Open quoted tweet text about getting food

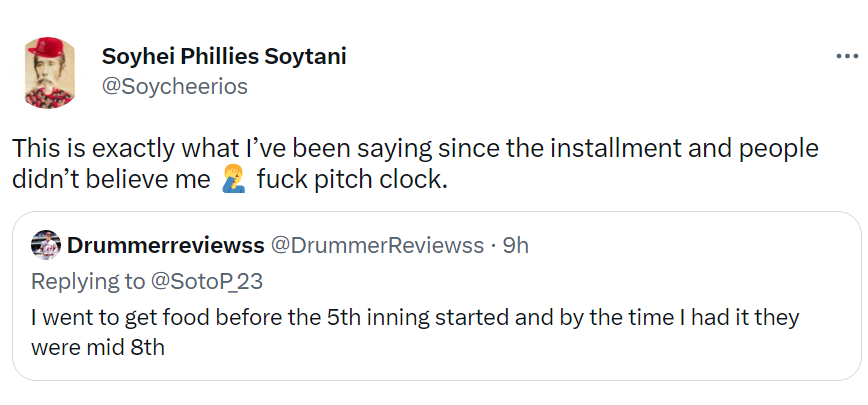click(x=400, y=317)
